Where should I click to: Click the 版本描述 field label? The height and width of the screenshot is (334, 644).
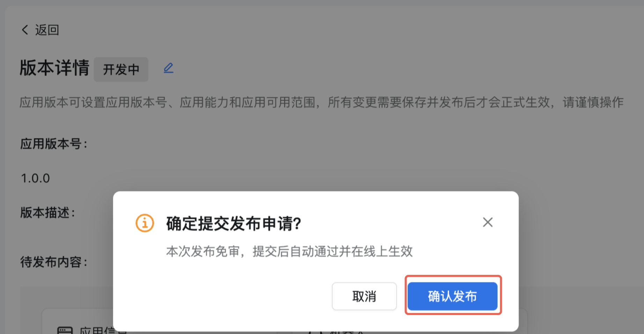click(x=48, y=212)
